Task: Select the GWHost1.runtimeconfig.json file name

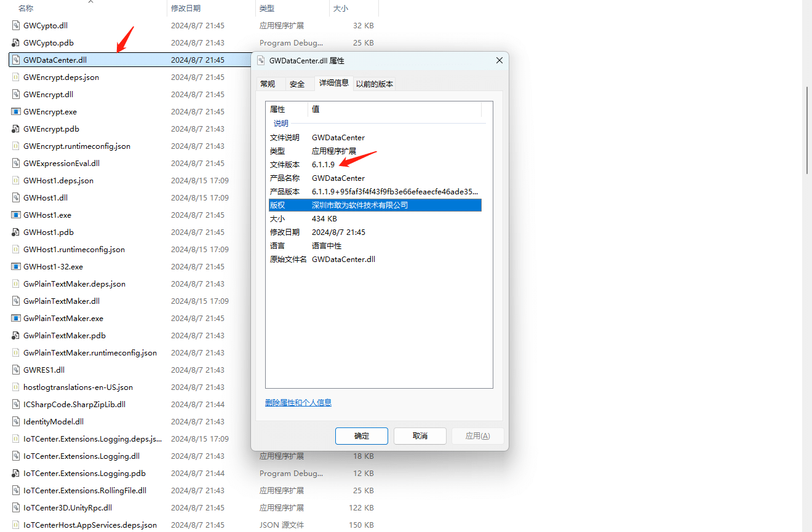Action: coord(74,250)
